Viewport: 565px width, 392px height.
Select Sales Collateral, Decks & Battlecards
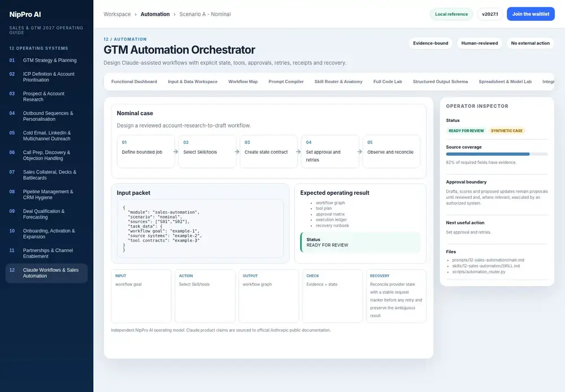point(46,175)
